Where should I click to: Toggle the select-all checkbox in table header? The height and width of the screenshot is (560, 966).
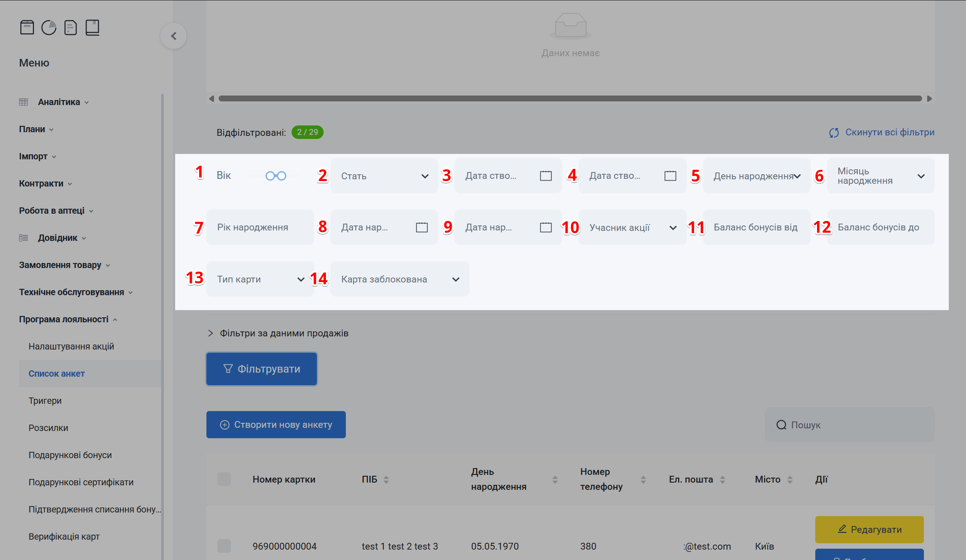tap(224, 479)
